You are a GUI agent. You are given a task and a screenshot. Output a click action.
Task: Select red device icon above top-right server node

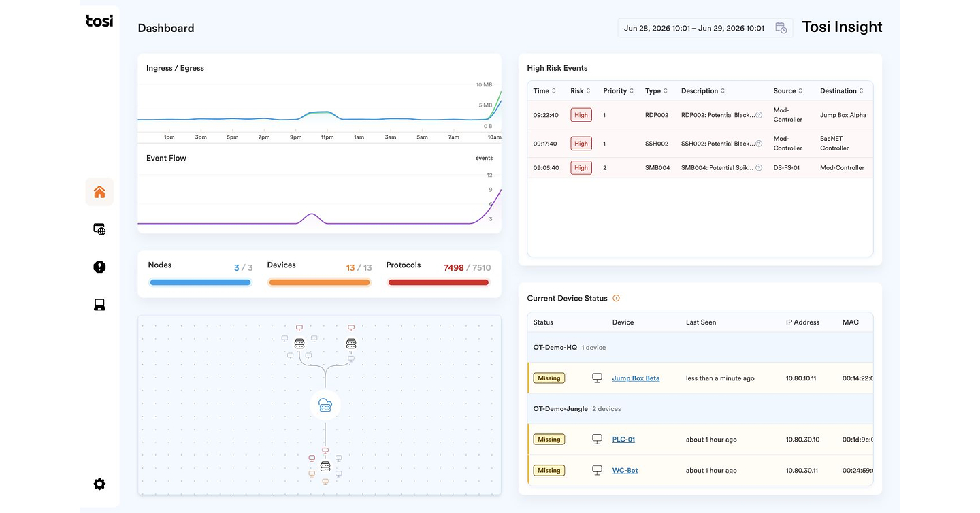tap(351, 328)
